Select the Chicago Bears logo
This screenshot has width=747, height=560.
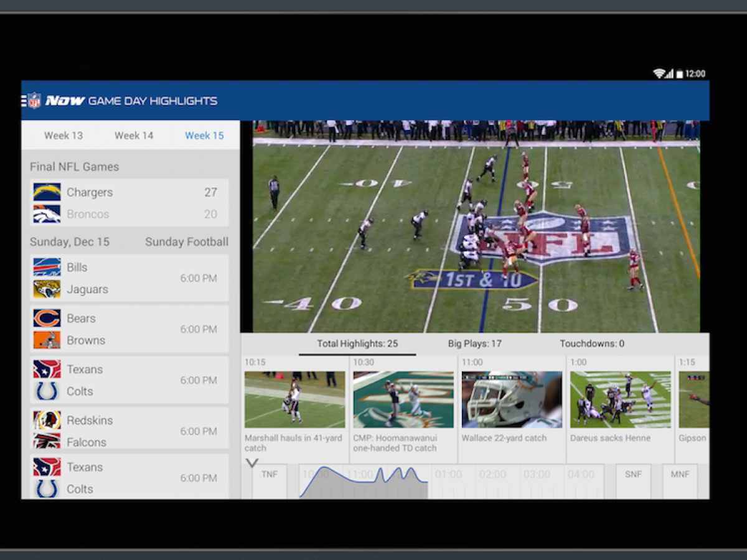(x=47, y=319)
